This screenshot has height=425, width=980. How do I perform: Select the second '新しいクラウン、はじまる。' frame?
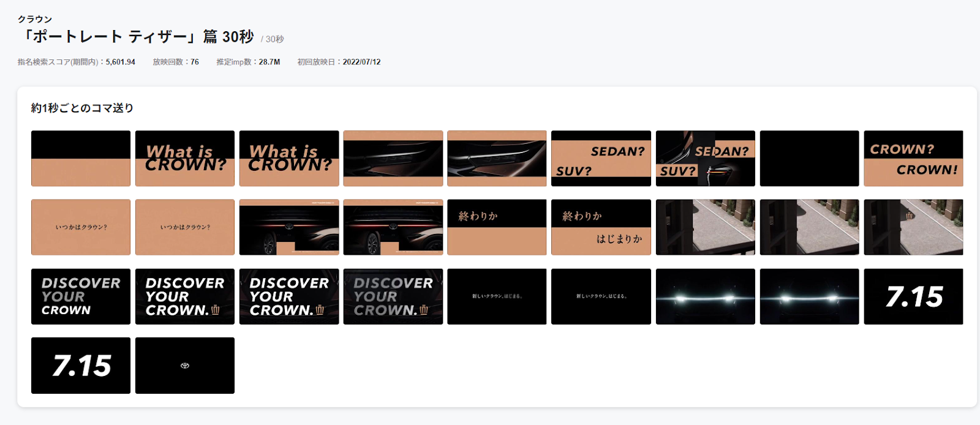[x=601, y=296]
